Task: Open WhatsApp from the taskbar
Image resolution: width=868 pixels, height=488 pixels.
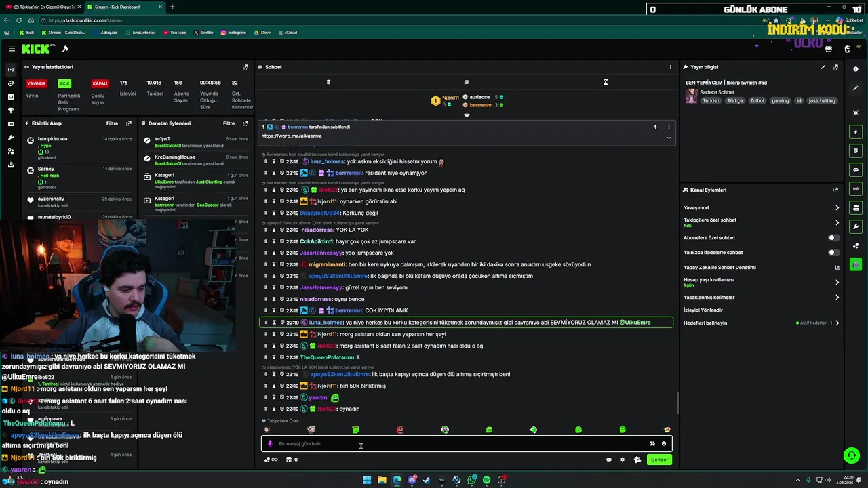Action: tap(471, 480)
